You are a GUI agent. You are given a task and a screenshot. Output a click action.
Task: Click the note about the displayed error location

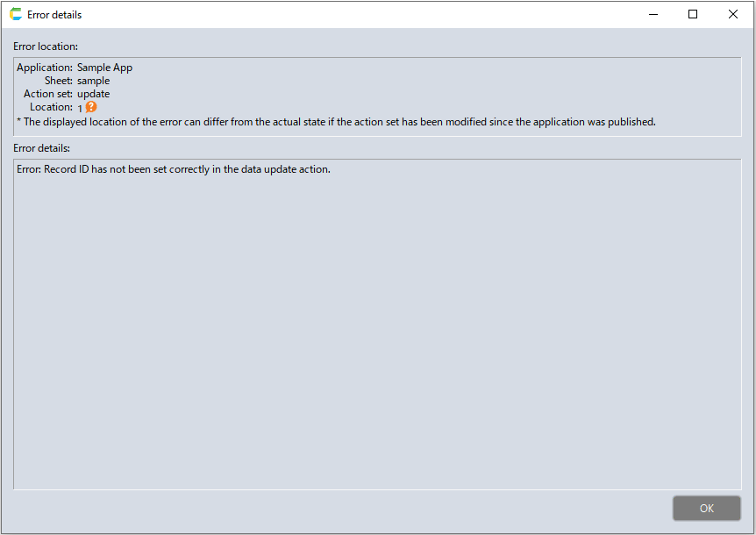pyautogui.click(x=336, y=122)
